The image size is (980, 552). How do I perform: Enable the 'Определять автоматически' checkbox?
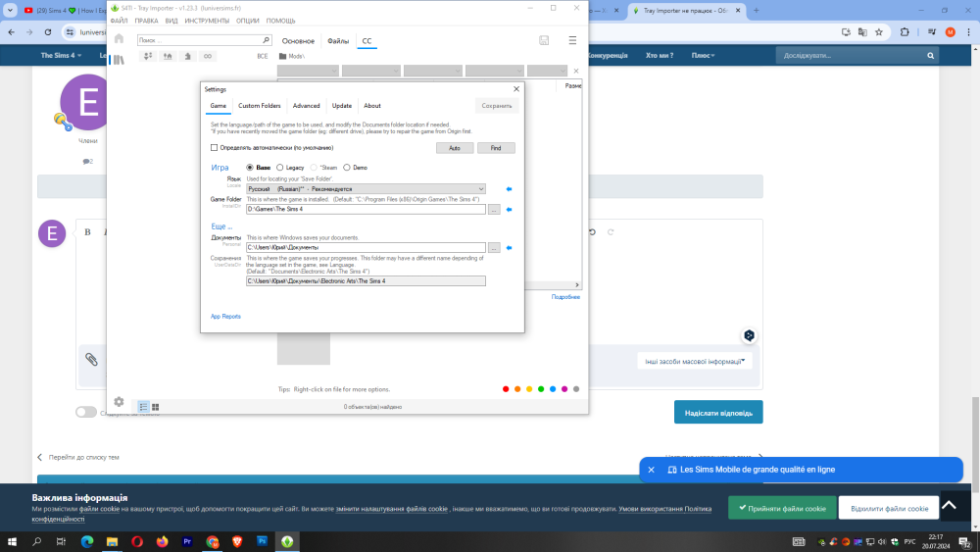click(x=215, y=148)
